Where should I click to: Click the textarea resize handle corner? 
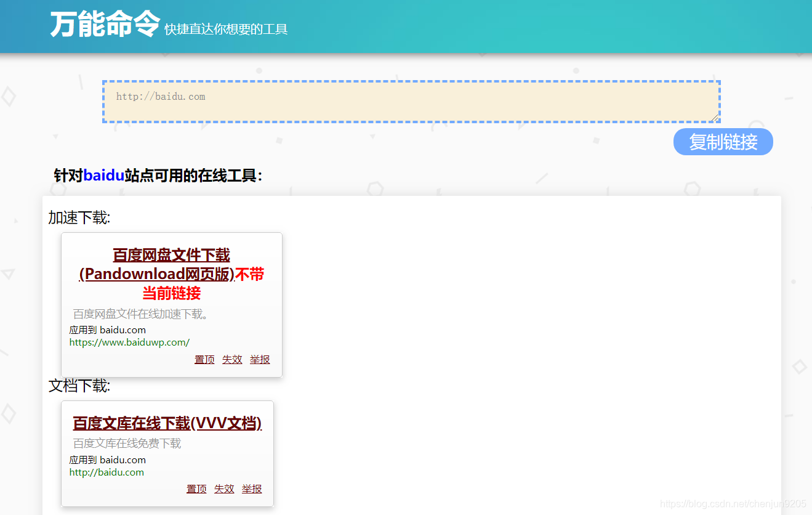(x=714, y=117)
